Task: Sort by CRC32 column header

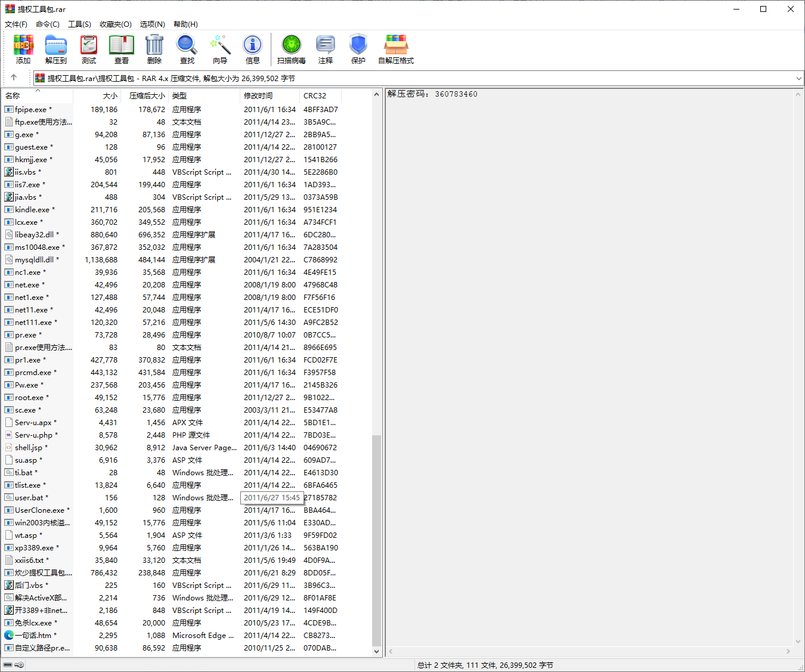Action: tap(315, 96)
